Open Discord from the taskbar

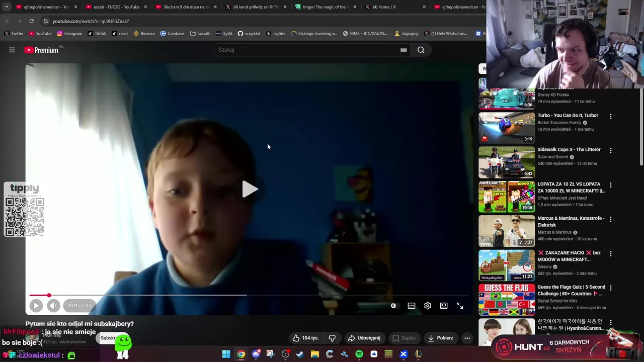256,354
